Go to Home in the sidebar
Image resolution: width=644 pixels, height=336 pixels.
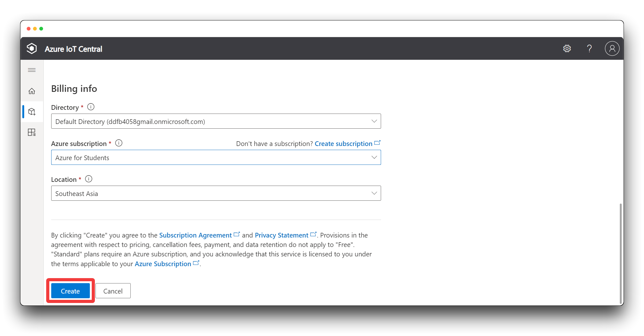32,91
